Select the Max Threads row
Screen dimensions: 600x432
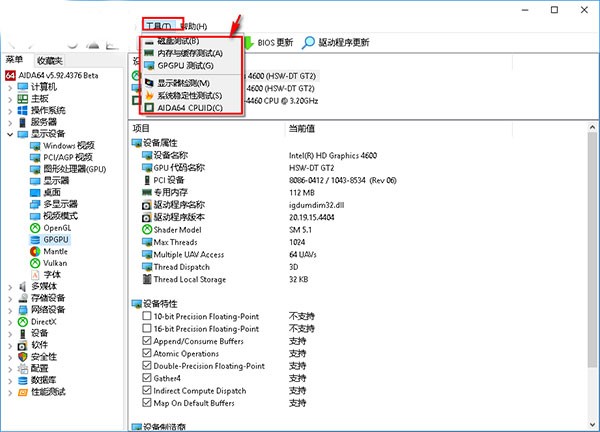click(x=174, y=241)
